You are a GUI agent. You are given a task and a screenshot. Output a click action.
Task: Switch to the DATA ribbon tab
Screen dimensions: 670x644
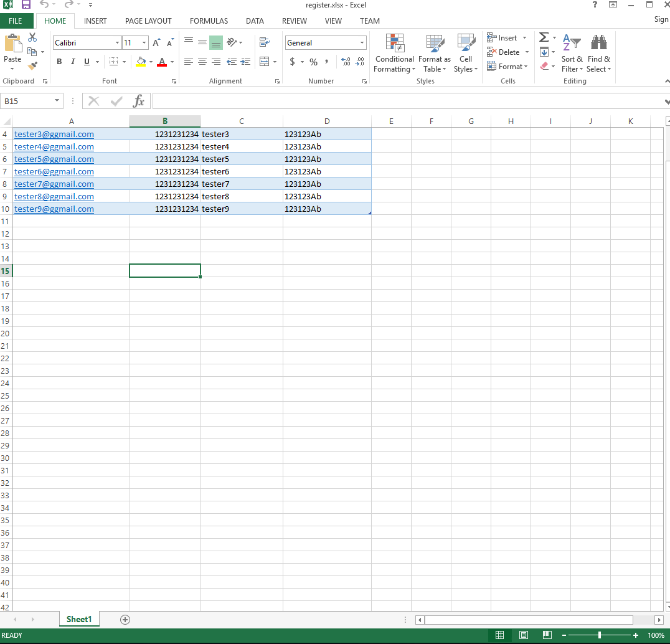click(255, 21)
